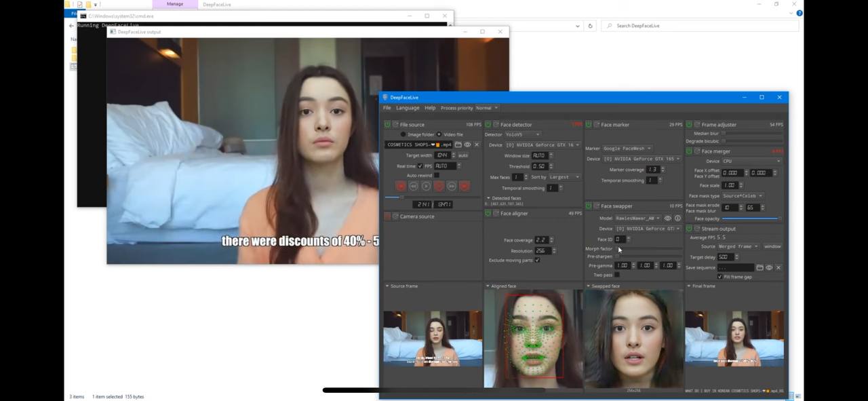Adjust the Face opacity slider
Viewport: 868px width, 401px height.
[x=751, y=218]
